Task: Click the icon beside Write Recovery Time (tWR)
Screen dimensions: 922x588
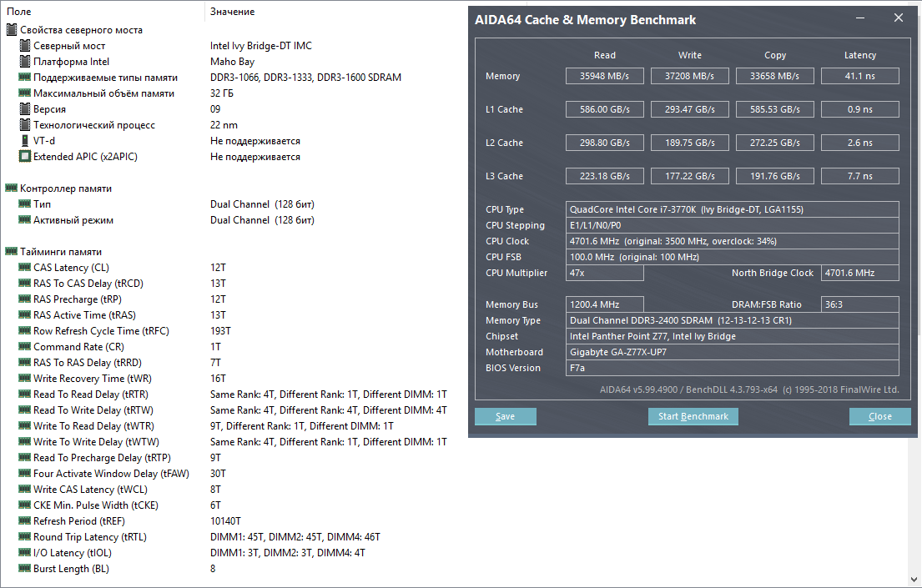Action: pyautogui.click(x=25, y=379)
